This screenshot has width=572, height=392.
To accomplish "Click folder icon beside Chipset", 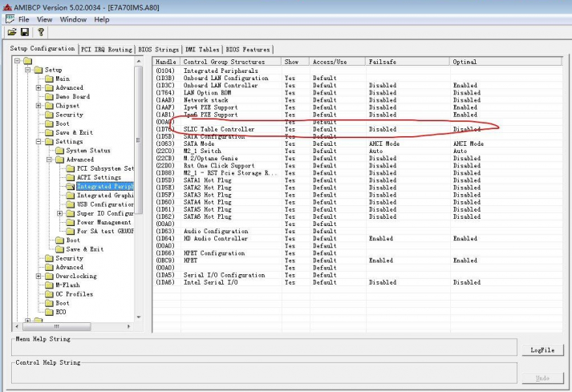I will point(49,106).
